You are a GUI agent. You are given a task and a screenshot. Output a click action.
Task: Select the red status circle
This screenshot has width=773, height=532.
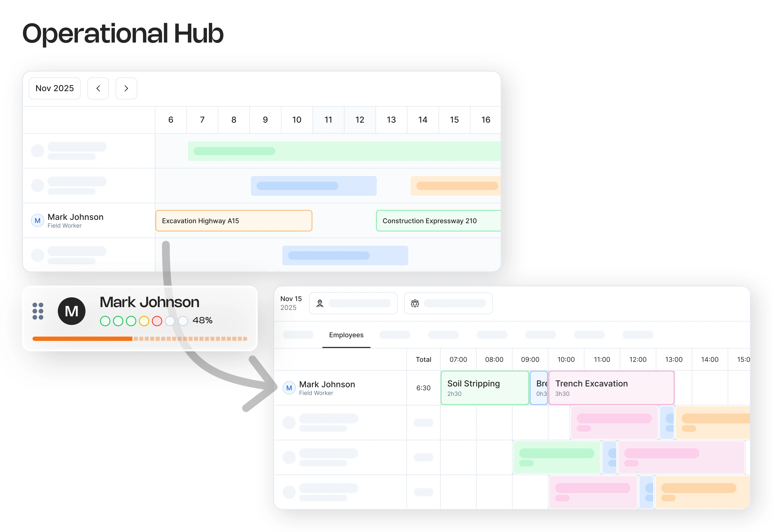157,321
